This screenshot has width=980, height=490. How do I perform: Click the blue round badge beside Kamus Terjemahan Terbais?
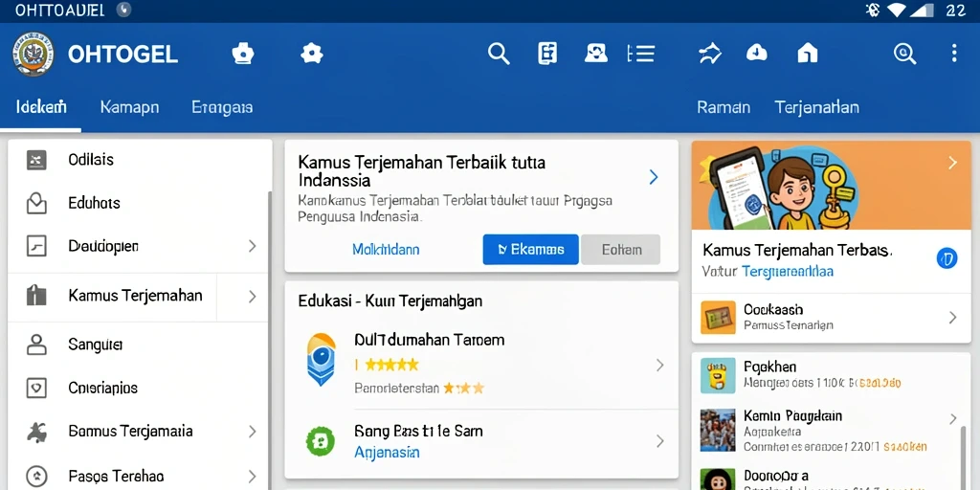[x=947, y=258]
